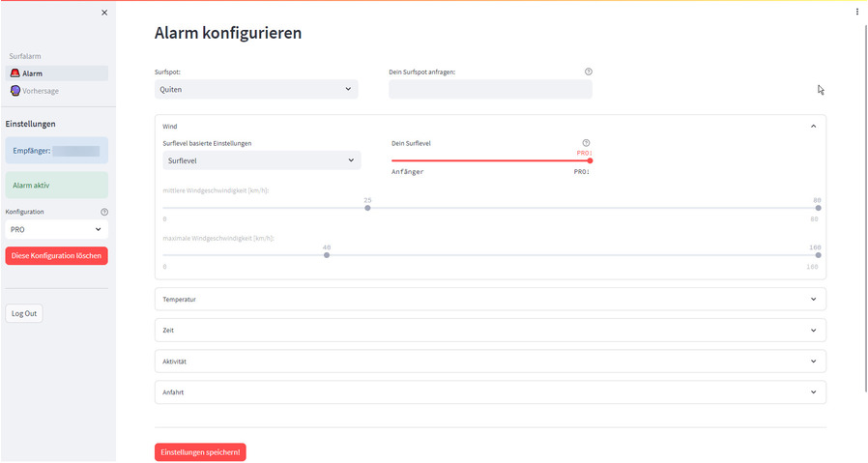This screenshot has width=868, height=463.
Task: Expand the Anfahrt section
Action: click(813, 392)
